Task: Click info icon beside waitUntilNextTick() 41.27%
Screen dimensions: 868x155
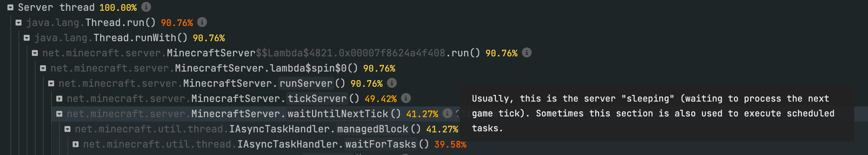Action: coord(447,113)
